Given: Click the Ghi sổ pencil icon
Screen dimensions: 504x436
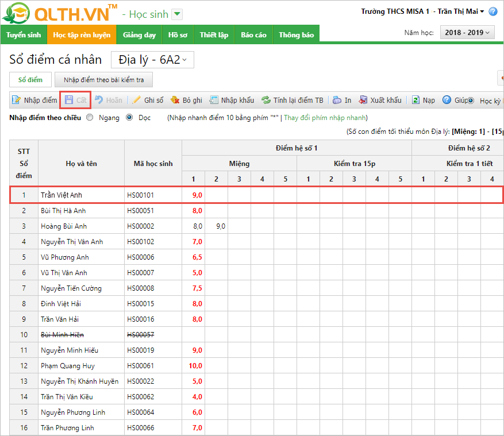Looking at the screenshot, I should tap(137, 100).
